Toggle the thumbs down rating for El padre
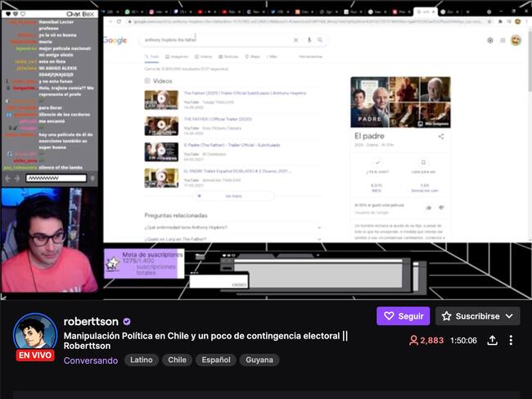The height and width of the screenshot is (399, 532). point(441,207)
